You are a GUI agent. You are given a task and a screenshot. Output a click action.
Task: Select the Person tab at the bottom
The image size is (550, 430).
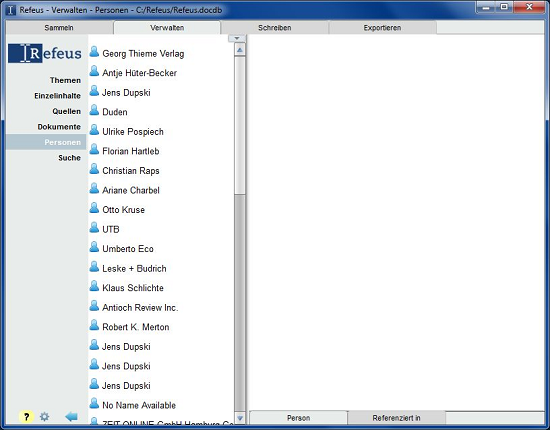coord(299,418)
